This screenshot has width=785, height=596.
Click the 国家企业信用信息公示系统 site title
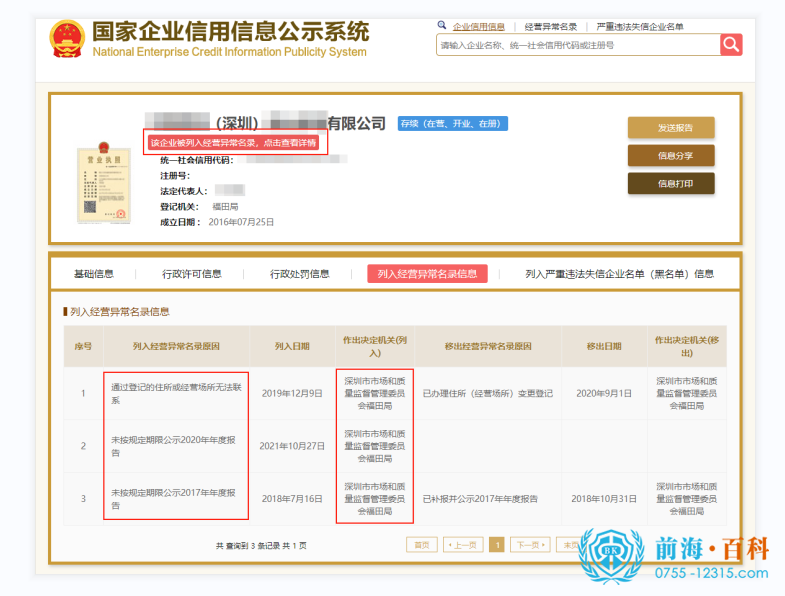(231, 32)
